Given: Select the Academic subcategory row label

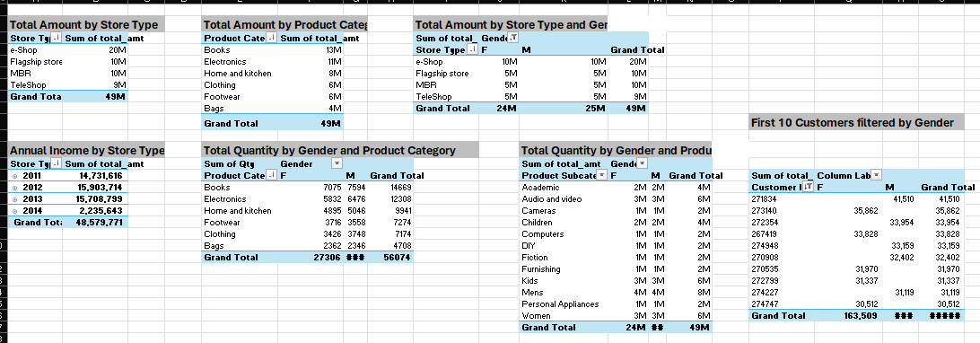Looking at the screenshot, I should point(563,188).
